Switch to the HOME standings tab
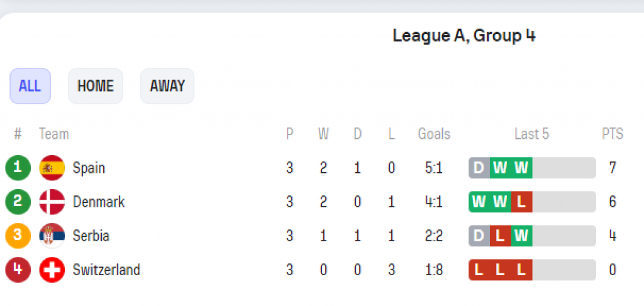This screenshot has width=644, height=306. pos(96,86)
